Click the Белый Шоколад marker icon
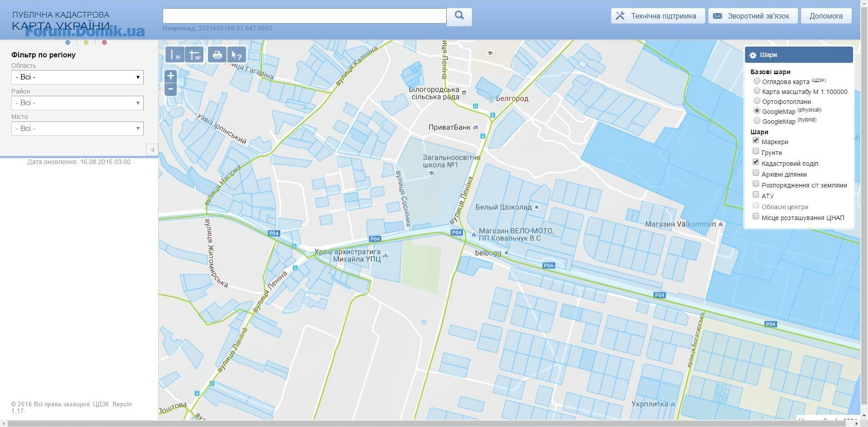The width and height of the screenshot is (868, 427). pyautogui.click(x=537, y=207)
